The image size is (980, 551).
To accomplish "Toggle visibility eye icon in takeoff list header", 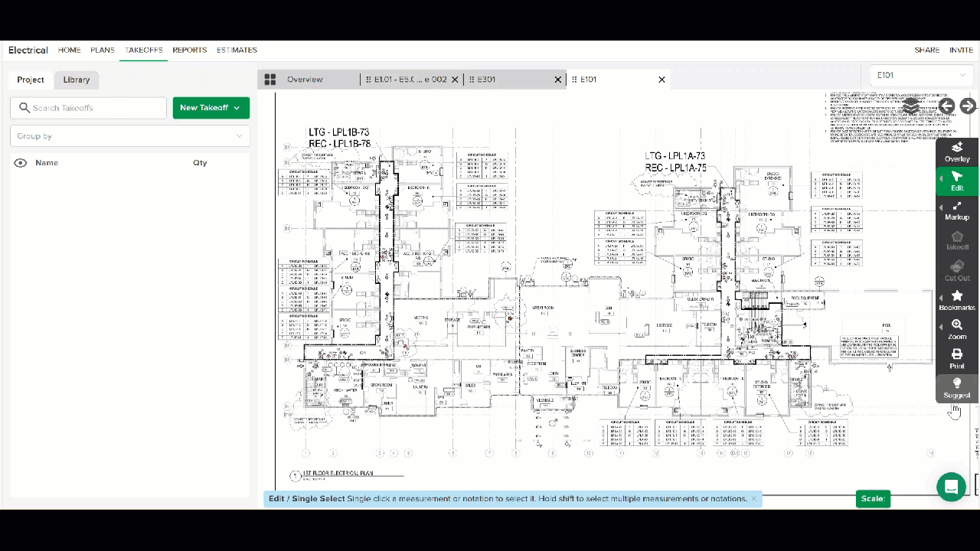I will (21, 163).
